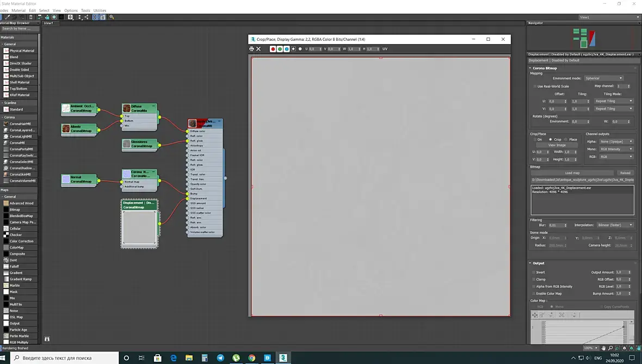Click the material ID channel 0 icon
642x364 pixels.
point(70,17)
